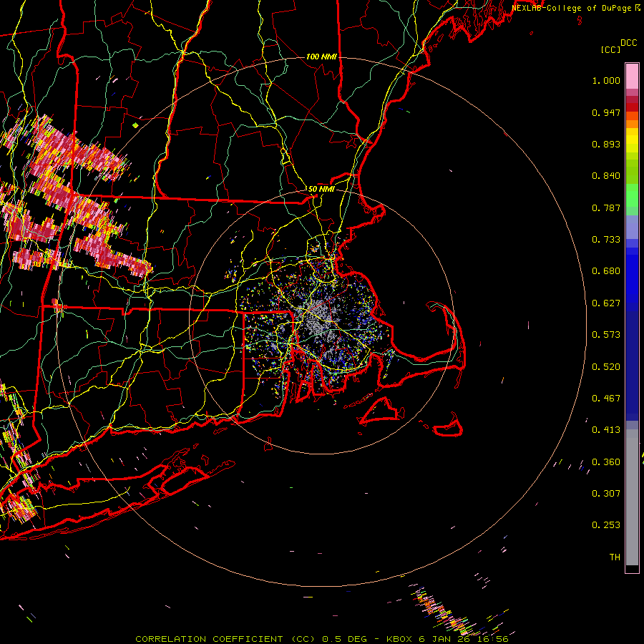Click the 0.413 legend value
The height and width of the screenshot is (644, 644).
(x=606, y=430)
